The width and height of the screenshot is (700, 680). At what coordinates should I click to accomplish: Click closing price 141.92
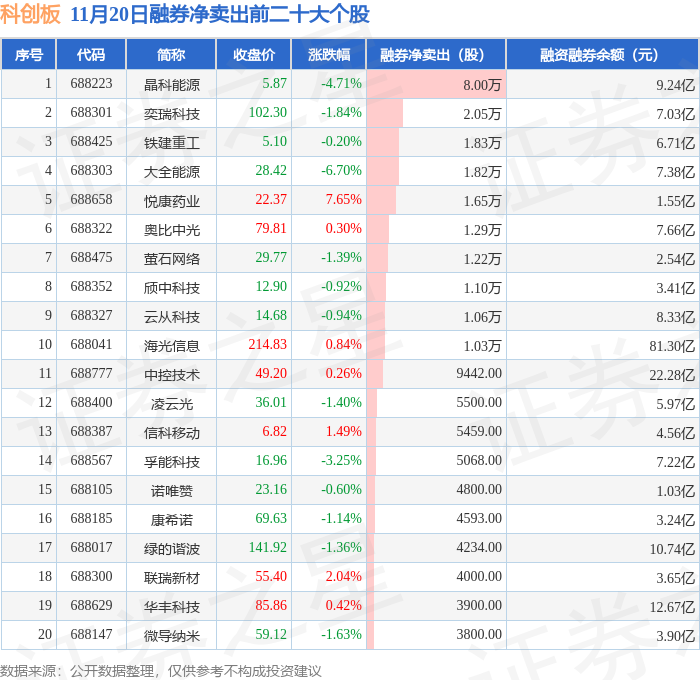pyautogui.click(x=267, y=548)
